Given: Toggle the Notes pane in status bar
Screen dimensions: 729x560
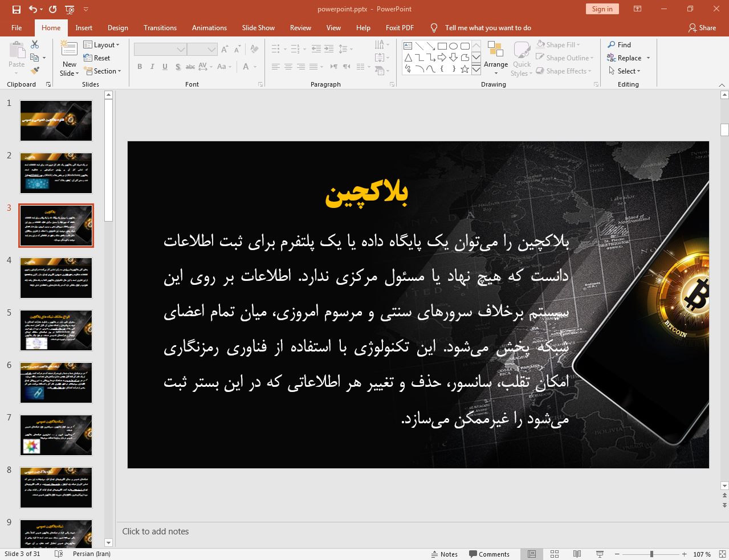Looking at the screenshot, I should tap(444, 554).
